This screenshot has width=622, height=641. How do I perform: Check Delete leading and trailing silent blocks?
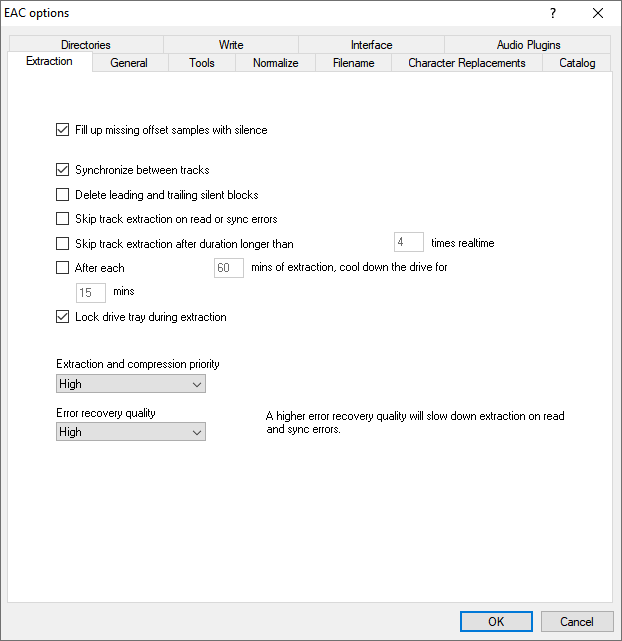(63, 195)
